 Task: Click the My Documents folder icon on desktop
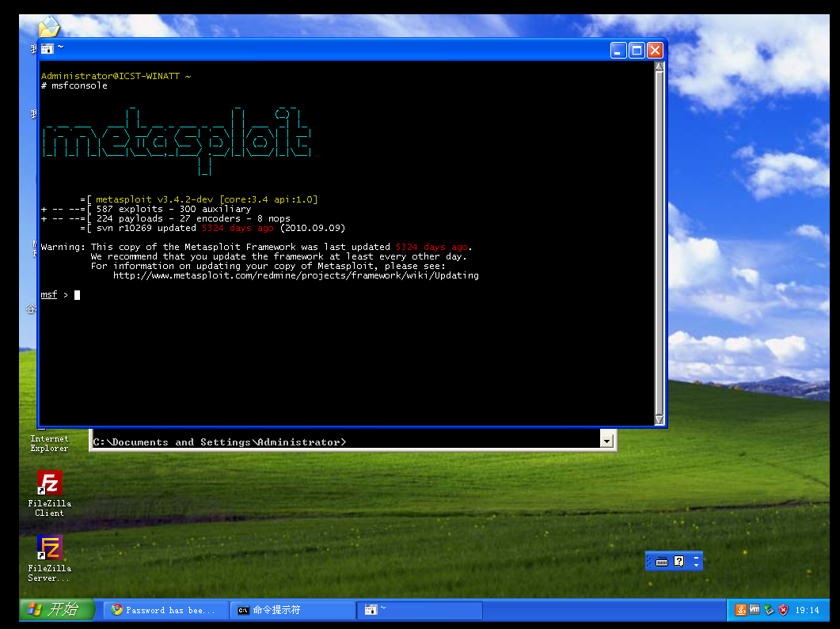(x=49, y=27)
